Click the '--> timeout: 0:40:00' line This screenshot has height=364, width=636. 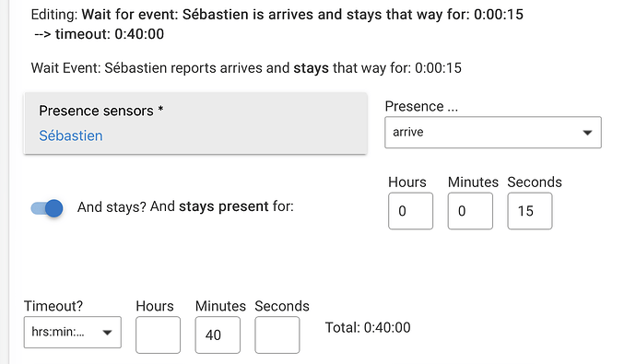pyautogui.click(x=100, y=34)
